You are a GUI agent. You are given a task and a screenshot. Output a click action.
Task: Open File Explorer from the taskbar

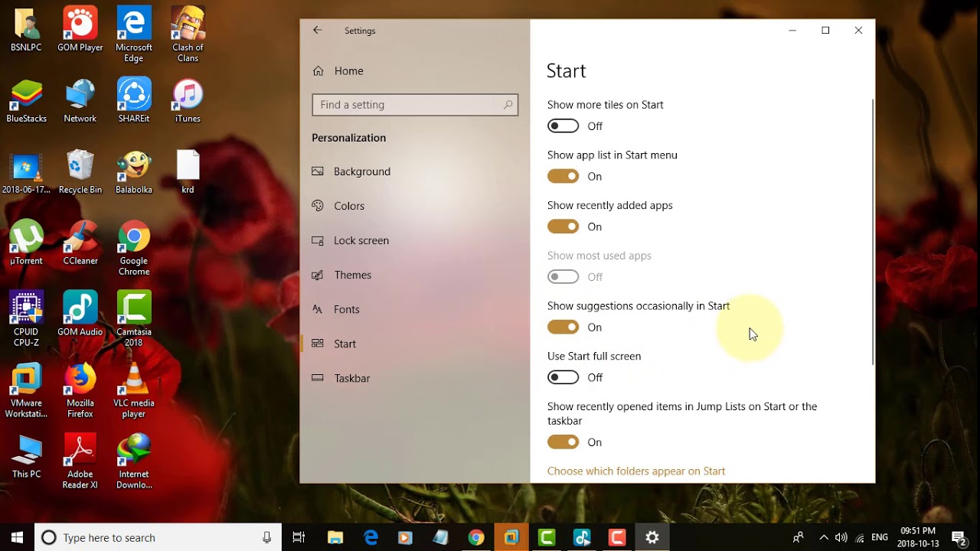[335, 538]
